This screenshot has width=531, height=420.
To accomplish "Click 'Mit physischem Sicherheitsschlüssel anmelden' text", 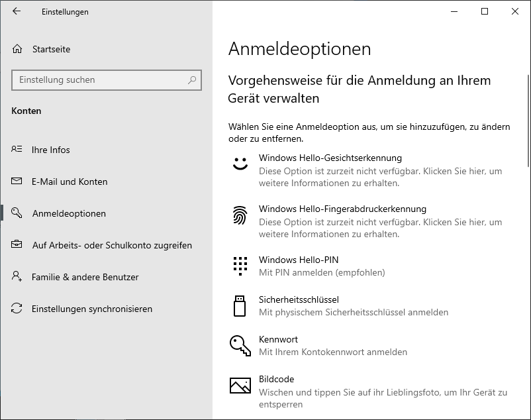I will click(354, 312).
